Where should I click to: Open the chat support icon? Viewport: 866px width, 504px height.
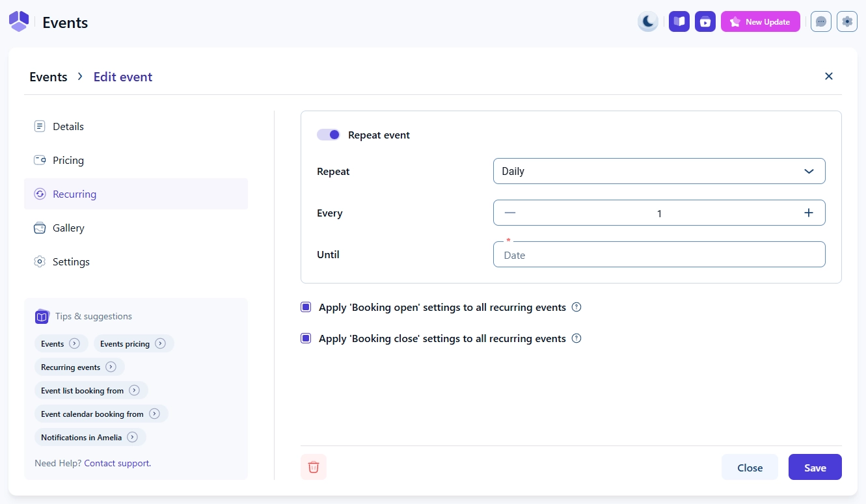(x=821, y=21)
